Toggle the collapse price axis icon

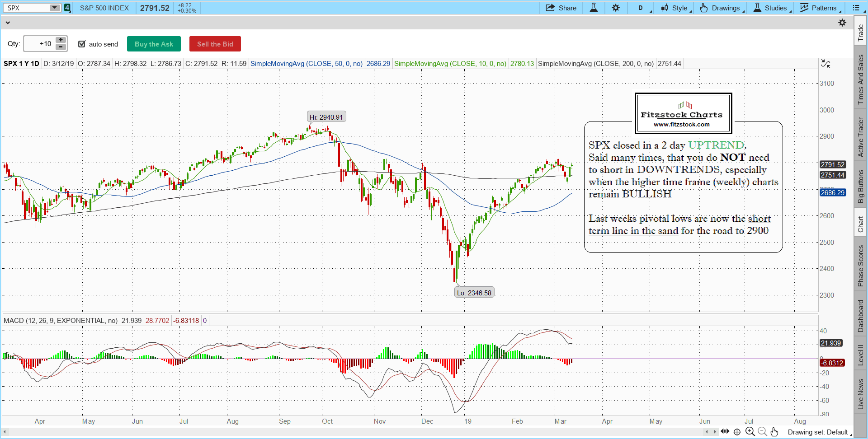[826, 64]
